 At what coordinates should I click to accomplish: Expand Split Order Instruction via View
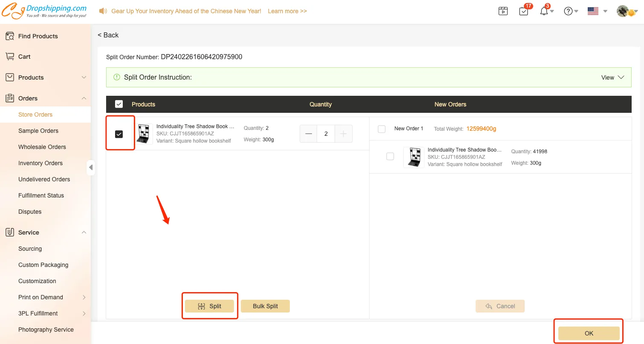pyautogui.click(x=612, y=77)
